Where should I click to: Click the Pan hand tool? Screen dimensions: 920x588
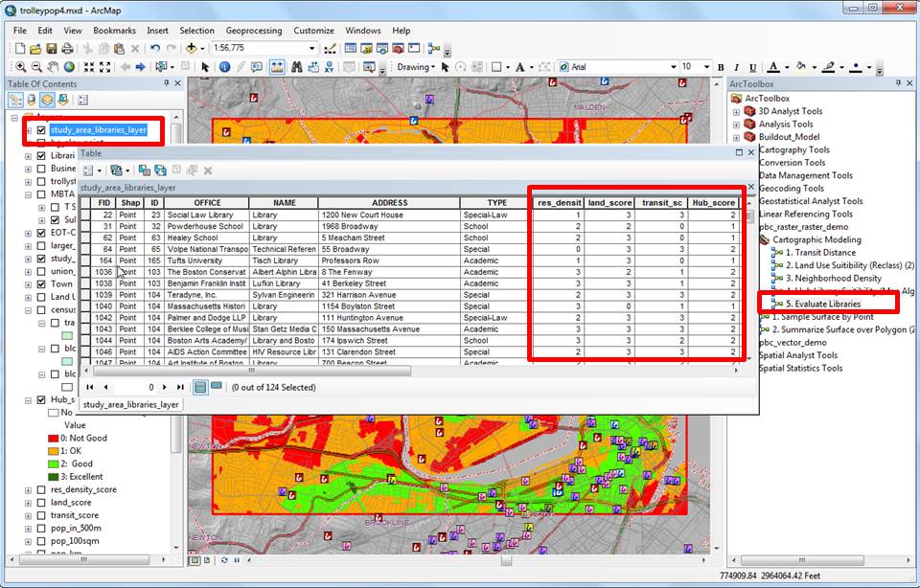click(54, 67)
